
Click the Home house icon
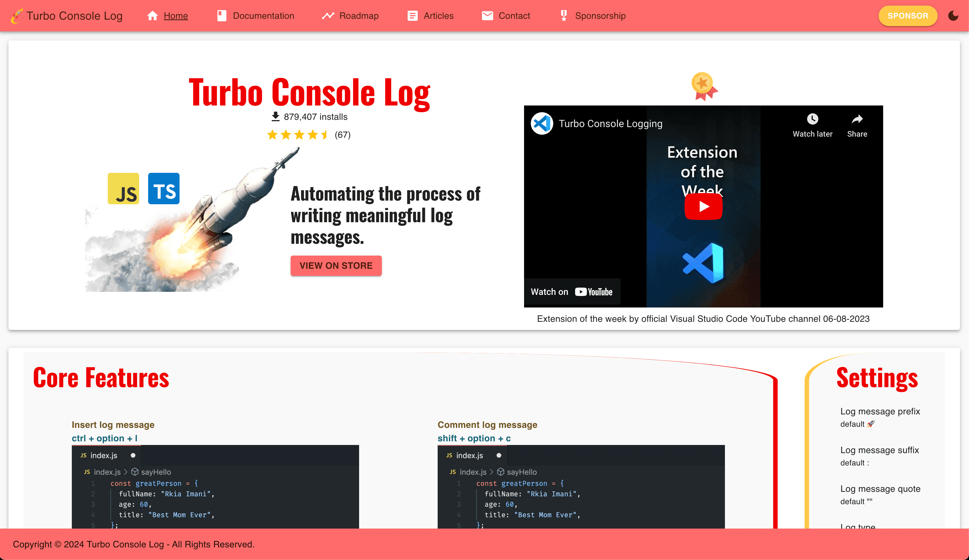[153, 15]
